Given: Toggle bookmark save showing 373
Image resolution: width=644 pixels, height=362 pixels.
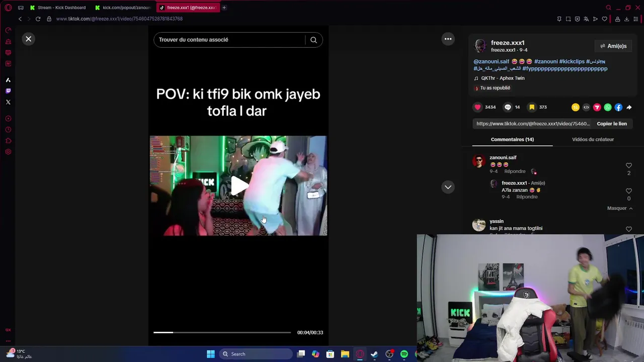Looking at the screenshot, I should pyautogui.click(x=532, y=107).
